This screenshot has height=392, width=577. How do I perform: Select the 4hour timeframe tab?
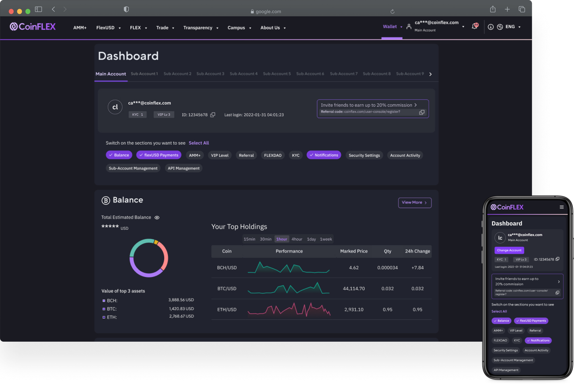pyautogui.click(x=297, y=239)
